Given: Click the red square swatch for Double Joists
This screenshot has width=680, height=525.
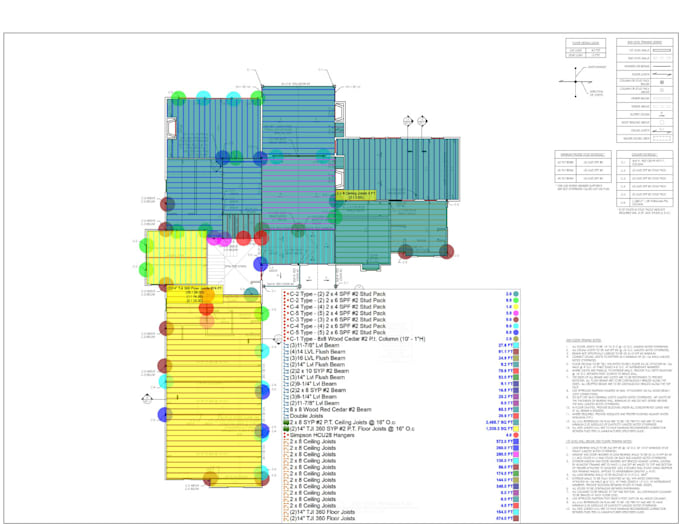Looking at the screenshot, I should 516,416.
